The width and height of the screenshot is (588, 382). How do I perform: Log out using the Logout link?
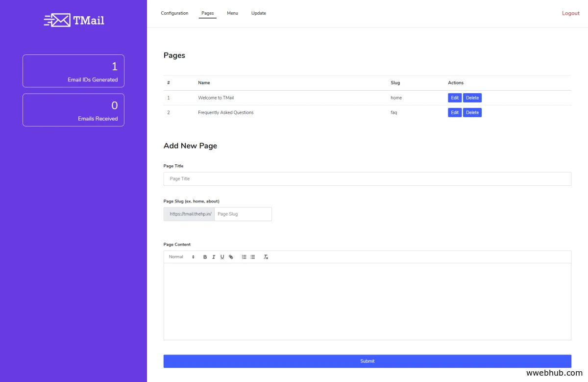click(x=570, y=13)
